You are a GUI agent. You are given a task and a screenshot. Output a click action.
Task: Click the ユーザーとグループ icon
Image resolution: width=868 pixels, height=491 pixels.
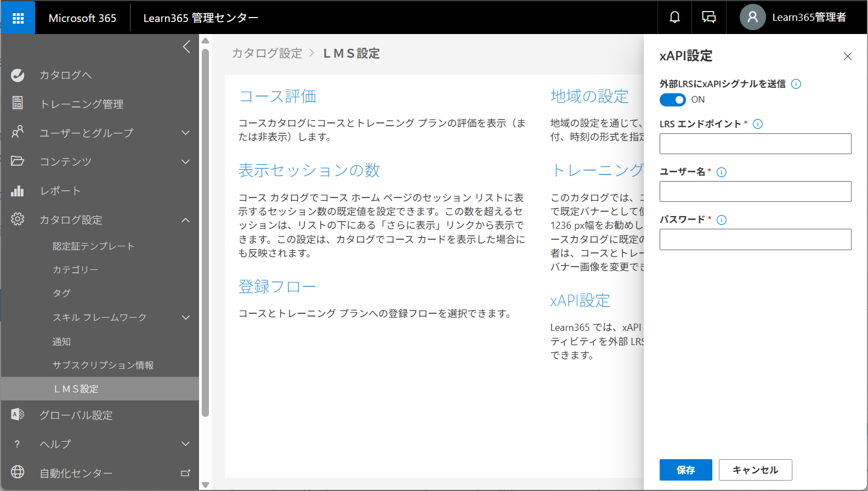(x=18, y=132)
